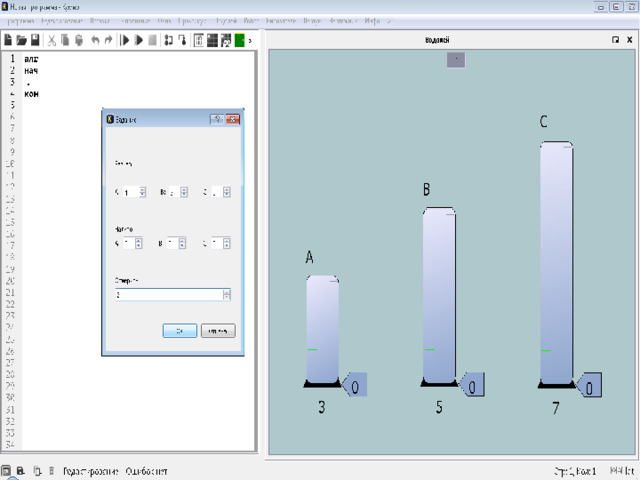
Task: Click the size C spinbox arrows in dialog
Action: 228,192
